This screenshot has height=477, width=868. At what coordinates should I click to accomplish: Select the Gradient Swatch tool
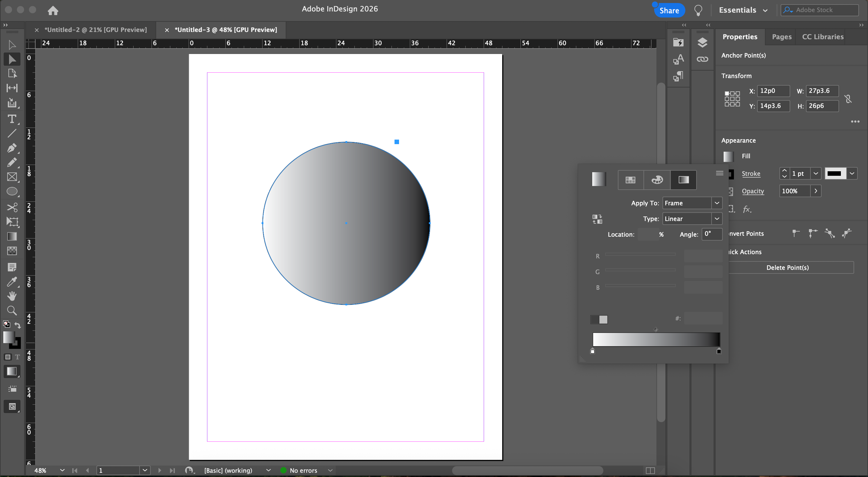click(12, 236)
